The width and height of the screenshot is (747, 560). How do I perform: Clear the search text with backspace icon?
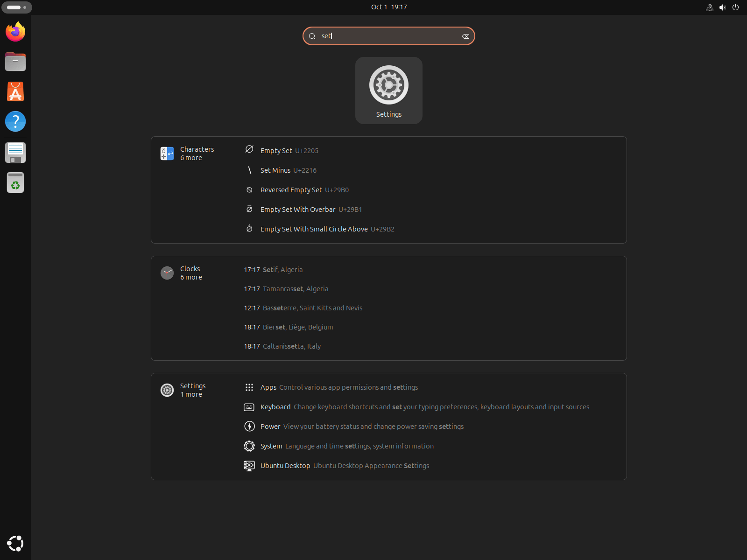[x=465, y=36]
